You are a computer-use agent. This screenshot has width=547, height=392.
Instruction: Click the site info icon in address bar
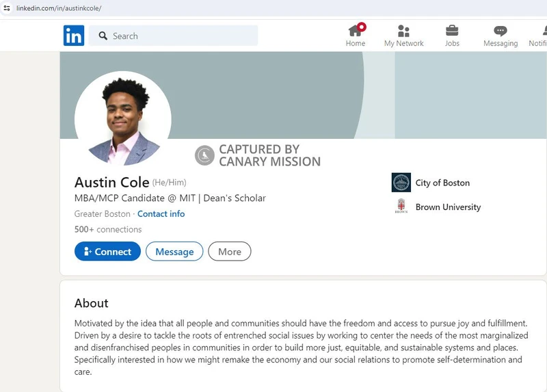7,8
